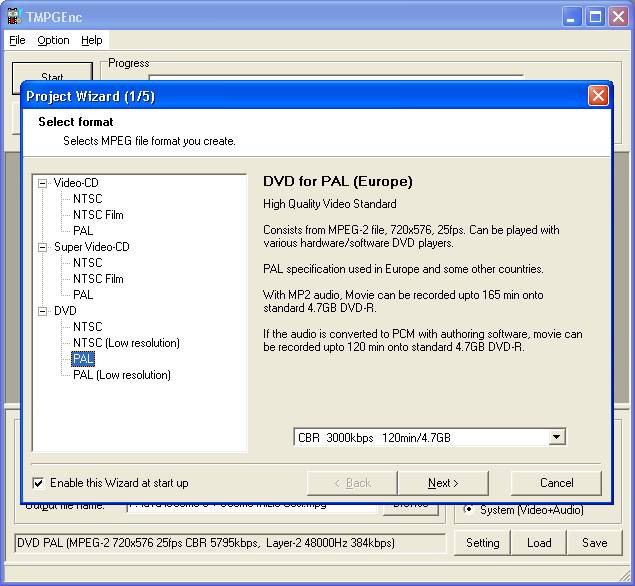Viewport: 635px width, 586px height.
Task: Click the disabled Back button
Action: (352, 483)
